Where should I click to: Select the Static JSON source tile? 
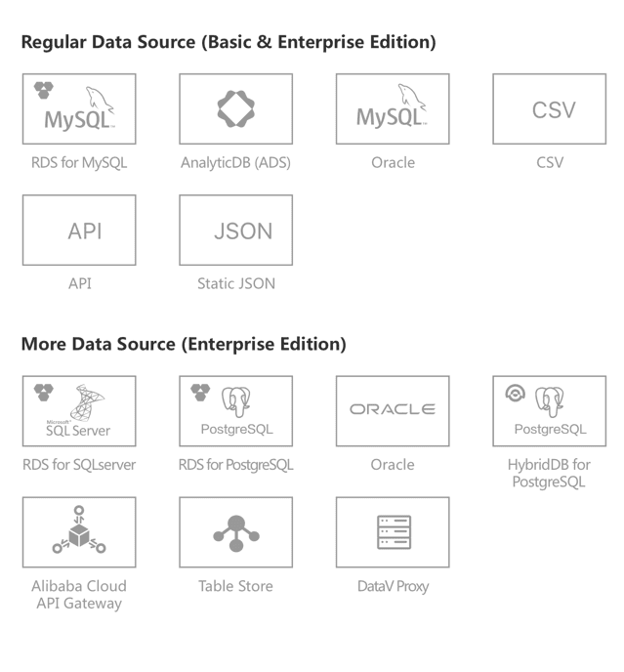235,231
